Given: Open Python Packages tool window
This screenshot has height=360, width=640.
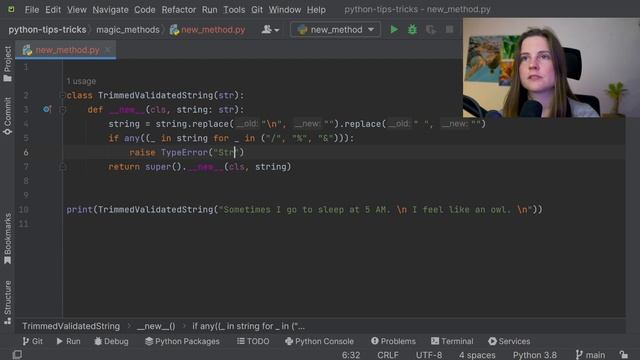Looking at the screenshot, I should 182,341.
